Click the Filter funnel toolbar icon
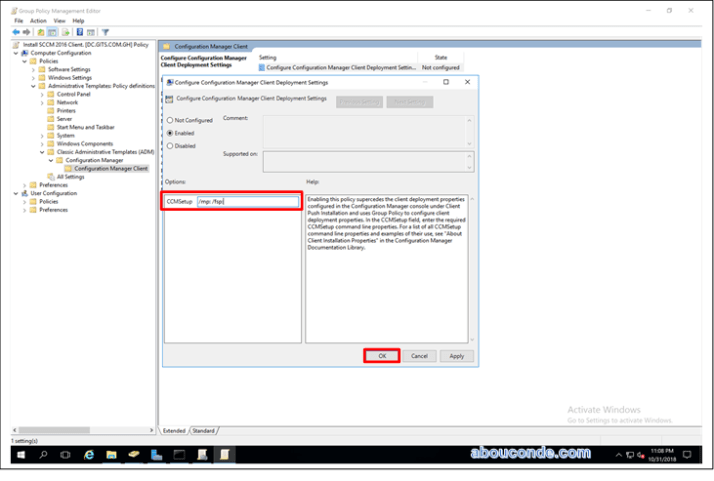 point(105,32)
